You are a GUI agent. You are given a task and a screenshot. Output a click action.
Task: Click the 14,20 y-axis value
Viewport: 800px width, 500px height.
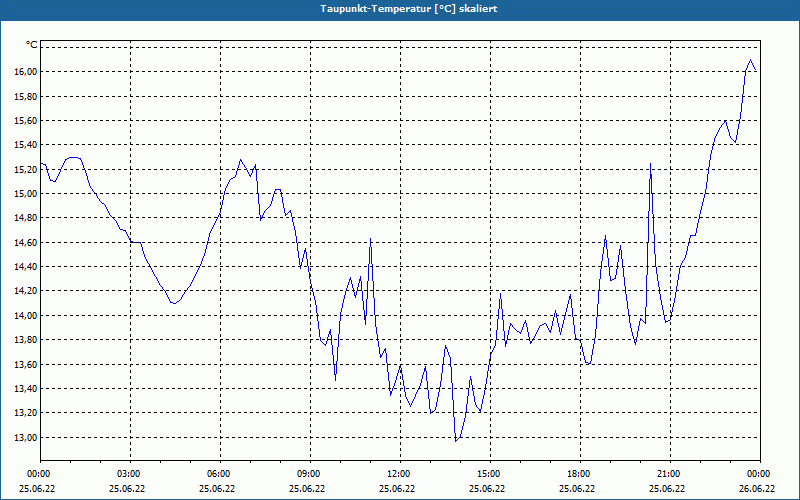point(28,291)
